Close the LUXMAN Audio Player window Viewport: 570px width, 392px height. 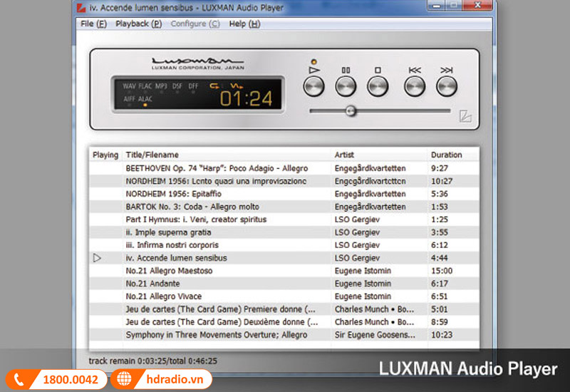click(x=477, y=5)
